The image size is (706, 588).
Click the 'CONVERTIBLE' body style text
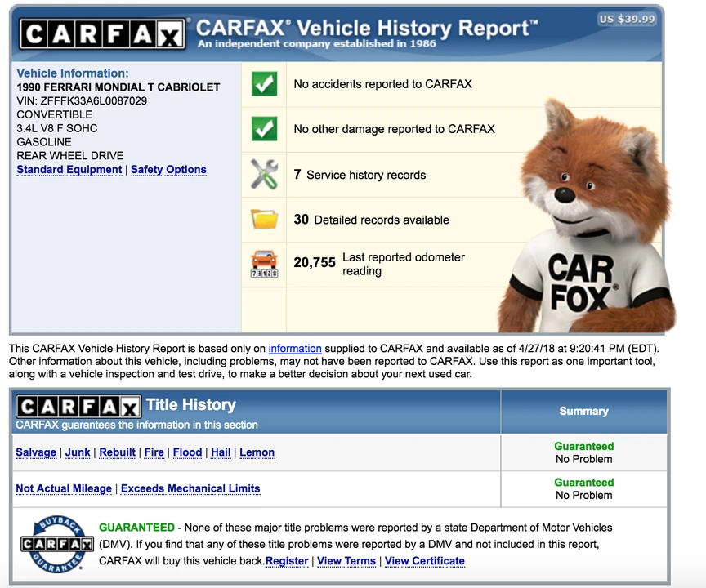pos(55,114)
